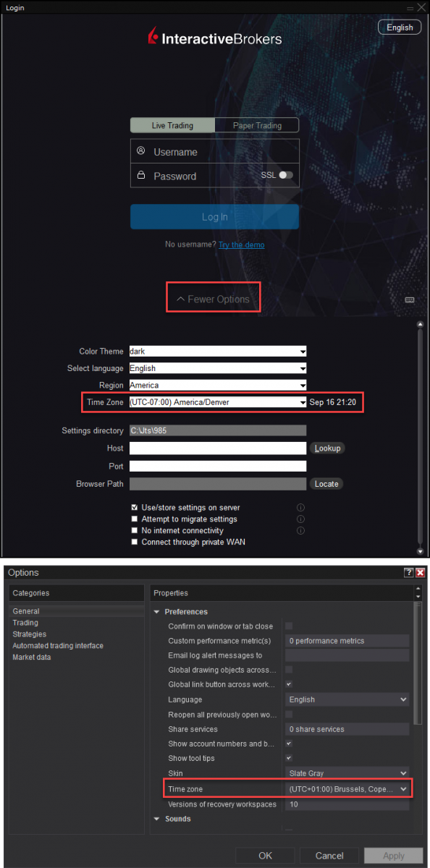
Task: Collapse the Preferences section
Action: point(158,612)
